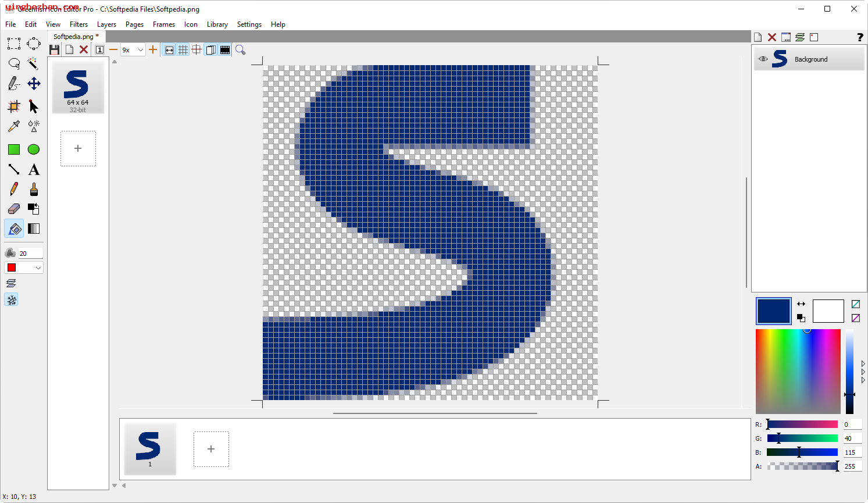Add a new frame with plus box
This screenshot has height=503, width=868.
211,449
